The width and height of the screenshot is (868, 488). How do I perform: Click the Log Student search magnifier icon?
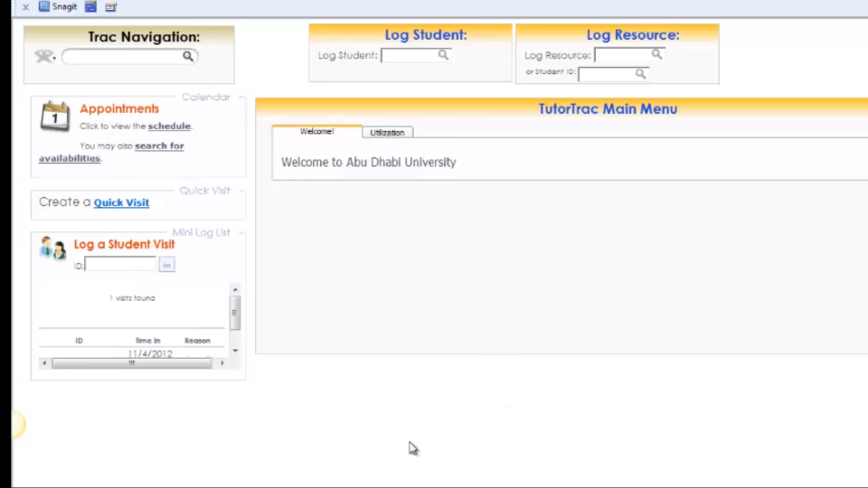click(x=443, y=55)
